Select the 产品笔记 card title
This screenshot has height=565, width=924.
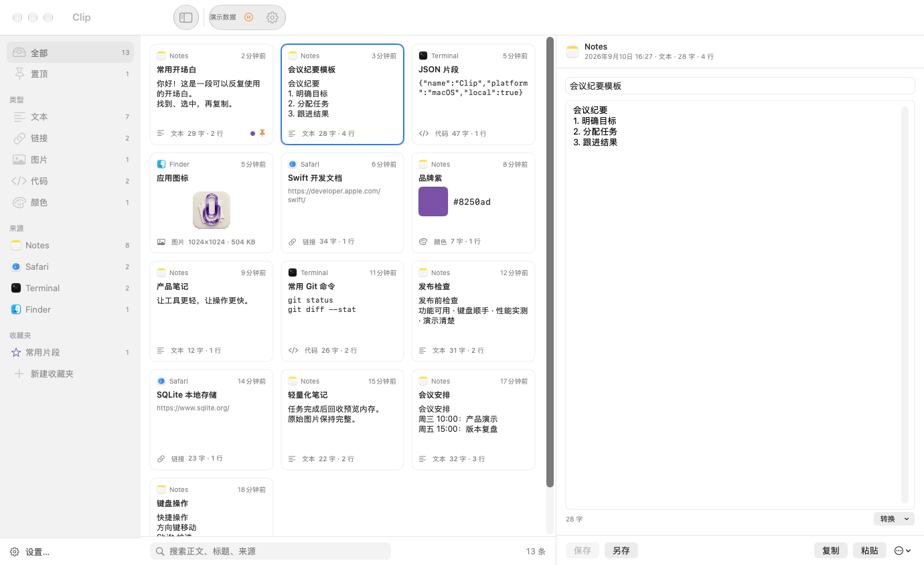click(x=172, y=287)
